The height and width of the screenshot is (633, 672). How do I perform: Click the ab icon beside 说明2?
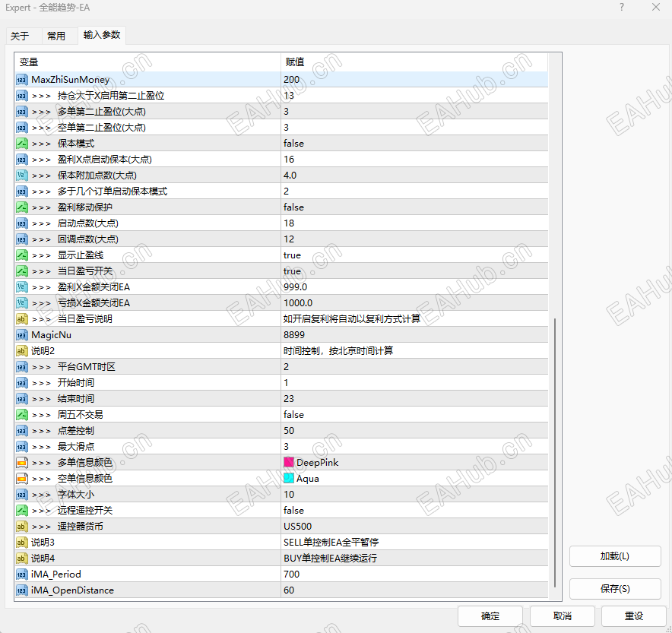tap(21, 350)
